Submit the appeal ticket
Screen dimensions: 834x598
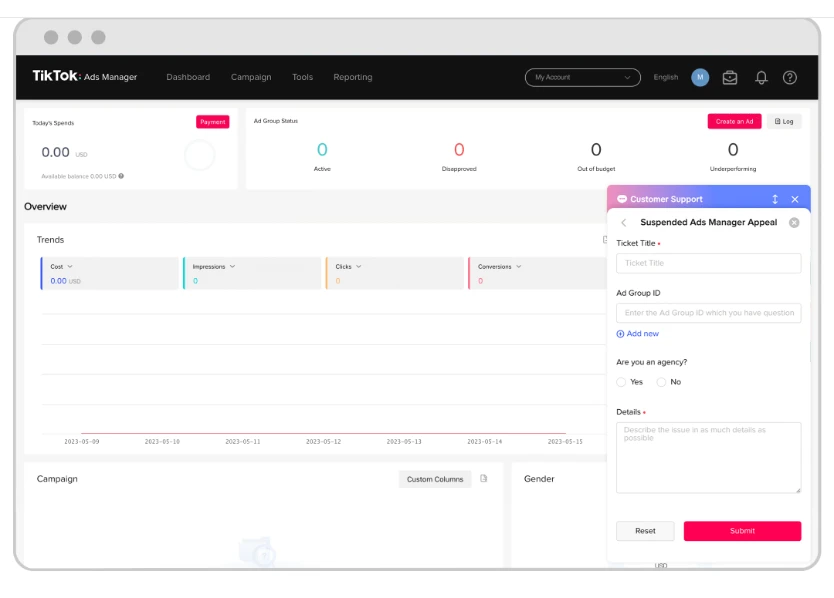(x=743, y=531)
